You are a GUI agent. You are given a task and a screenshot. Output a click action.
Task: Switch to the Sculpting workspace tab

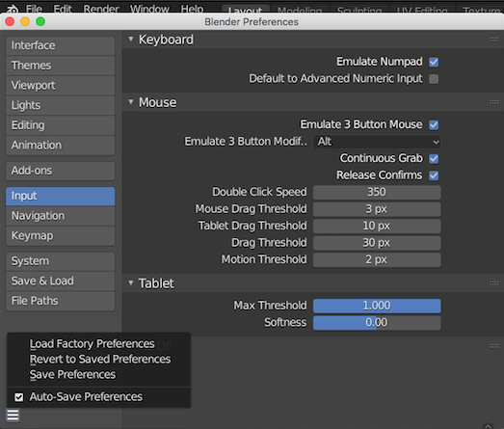[359, 10]
